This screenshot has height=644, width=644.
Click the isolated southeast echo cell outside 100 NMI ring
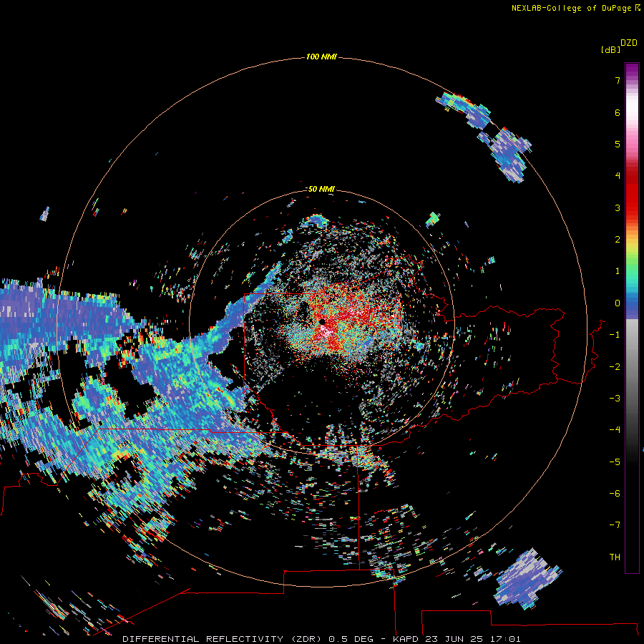[x=528, y=579]
